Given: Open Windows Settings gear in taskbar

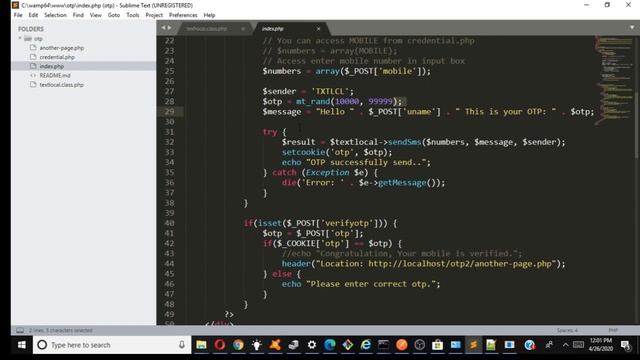Looking at the screenshot, I should click(311, 345).
